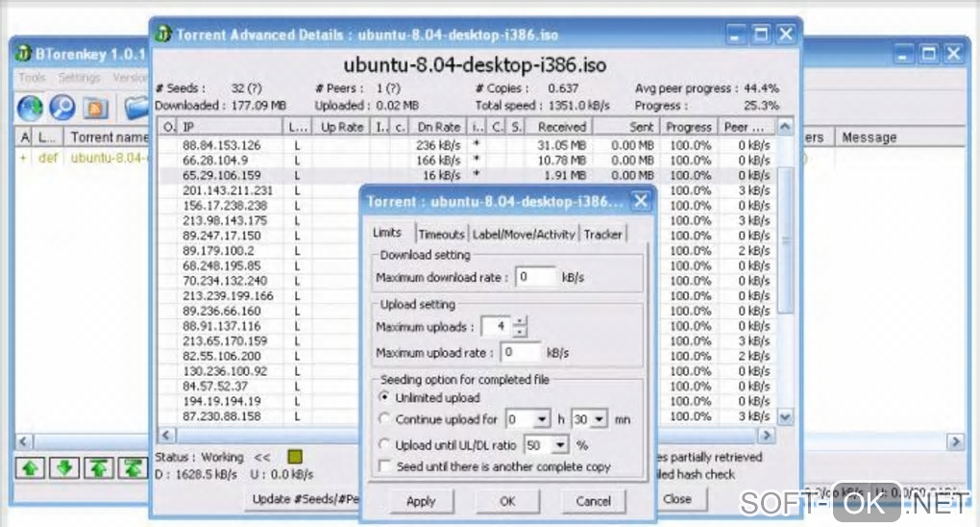The width and height of the screenshot is (980, 527).
Task: Click BTorenkey window's horizontal scroll left arrow
Action: tap(23, 441)
